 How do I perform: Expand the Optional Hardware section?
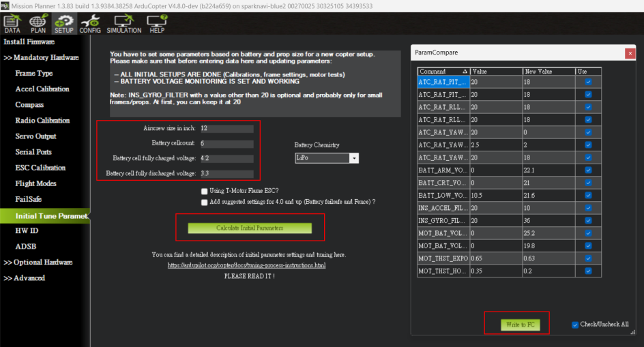(x=38, y=262)
